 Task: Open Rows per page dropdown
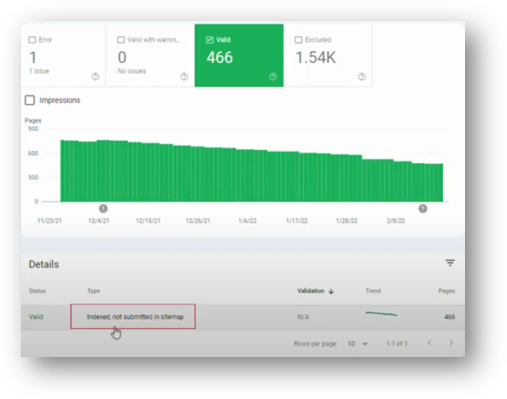[357, 344]
